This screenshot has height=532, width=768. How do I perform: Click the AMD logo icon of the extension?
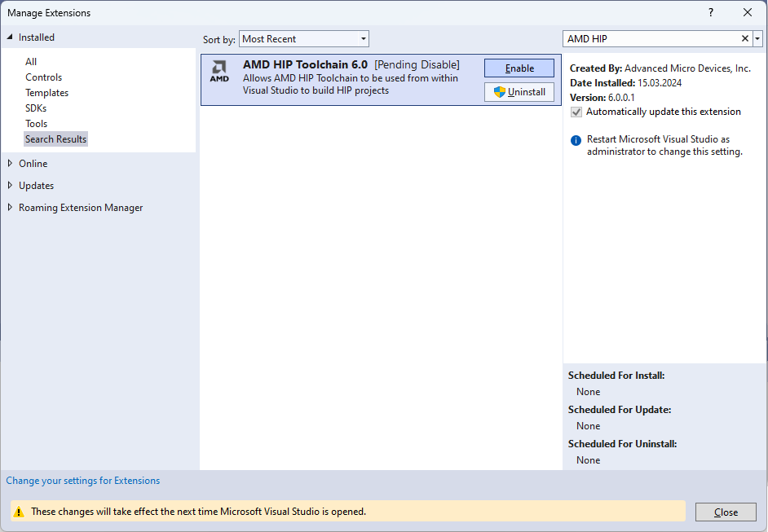point(219,71)
